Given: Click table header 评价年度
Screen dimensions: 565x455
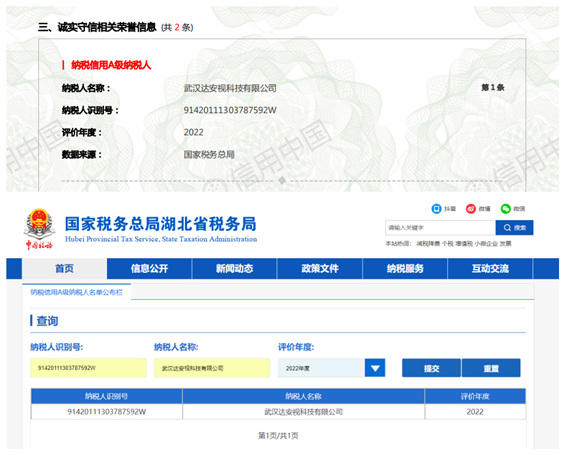Looking at the screenshot, I should tap(475, 396).
